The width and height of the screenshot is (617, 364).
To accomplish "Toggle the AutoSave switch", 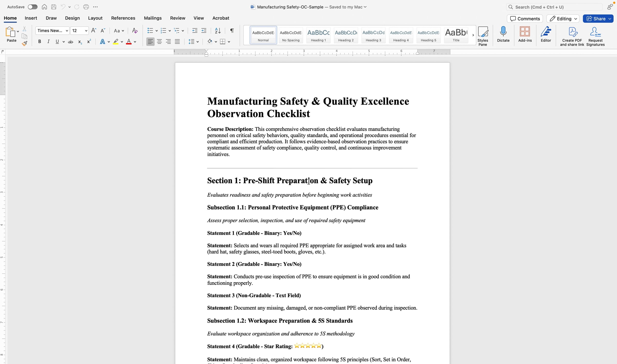I will tap(33, 7).
